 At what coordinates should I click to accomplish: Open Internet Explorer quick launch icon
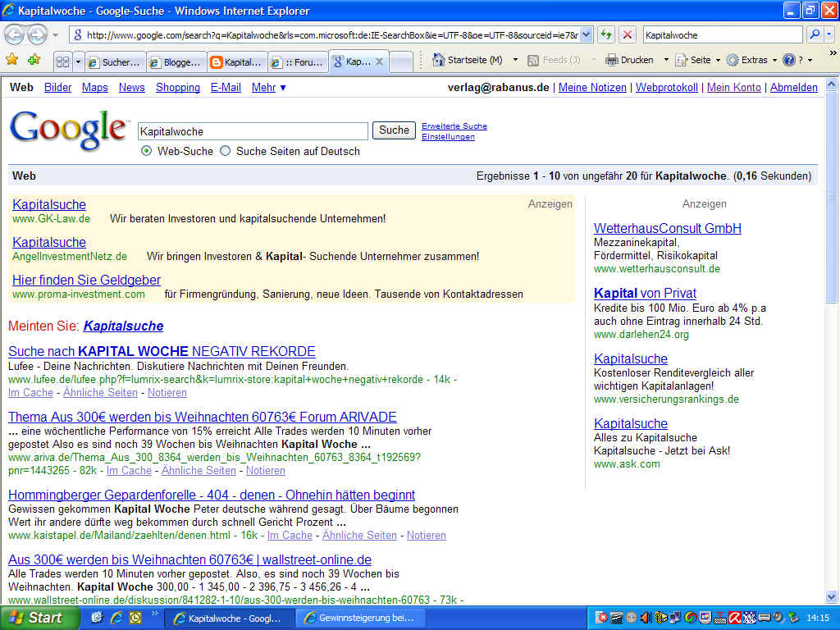pos(116,618)
